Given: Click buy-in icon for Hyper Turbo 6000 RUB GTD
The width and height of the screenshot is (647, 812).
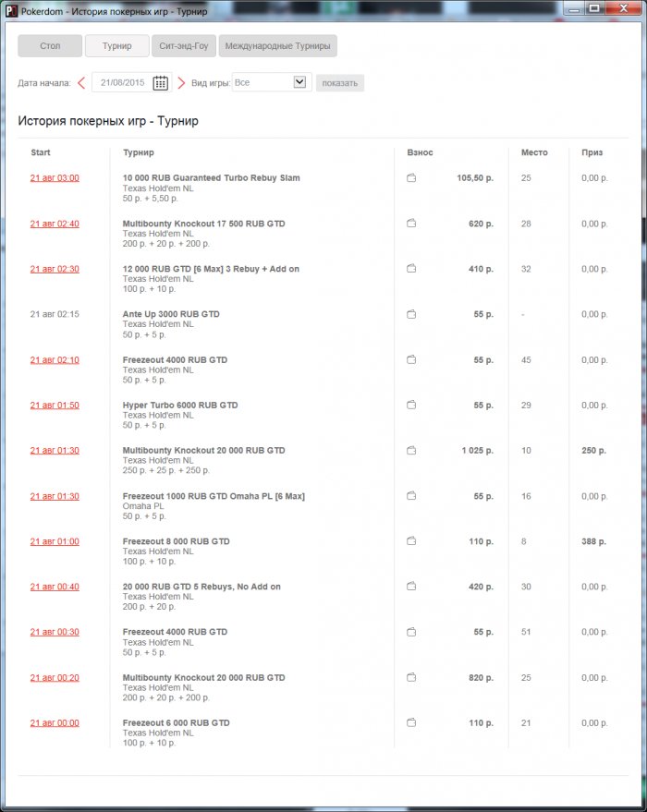Looking at the screenshot, I should pos(411,405).
